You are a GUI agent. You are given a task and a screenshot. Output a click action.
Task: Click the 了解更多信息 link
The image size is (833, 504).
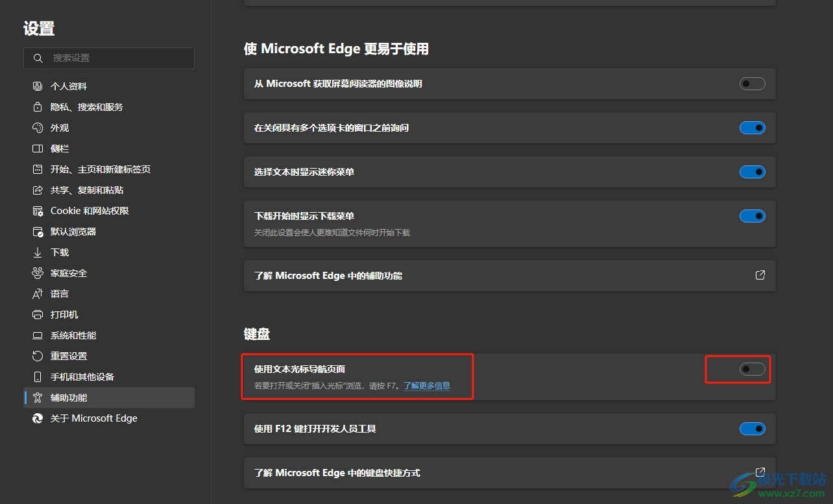pyautogui.click(x=427, y=385)
